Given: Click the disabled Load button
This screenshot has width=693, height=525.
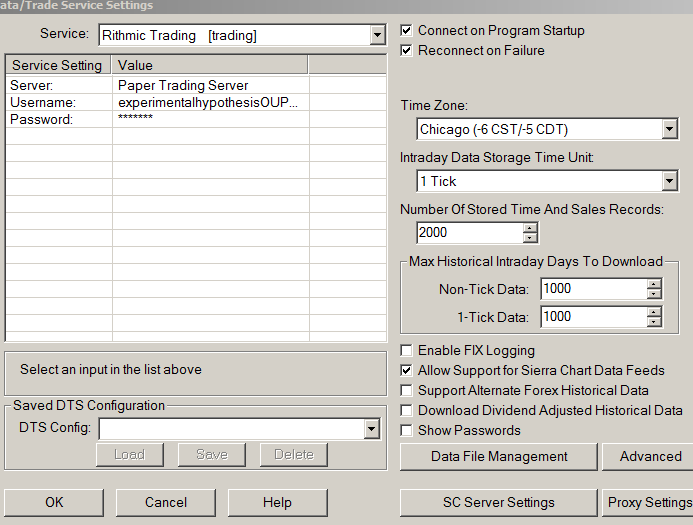Looking at the screenshot, I should (129, 455).
